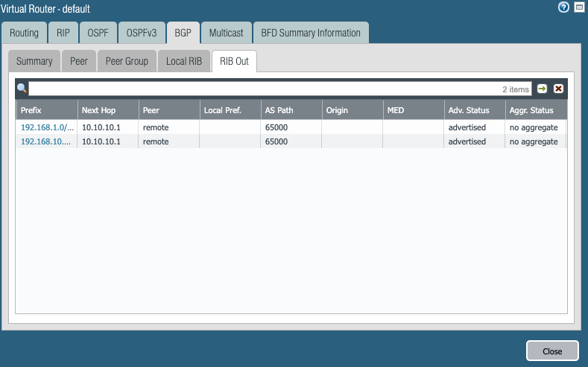Switch to the Multicast tab
The image size is (588, 367).
(226, 33)
